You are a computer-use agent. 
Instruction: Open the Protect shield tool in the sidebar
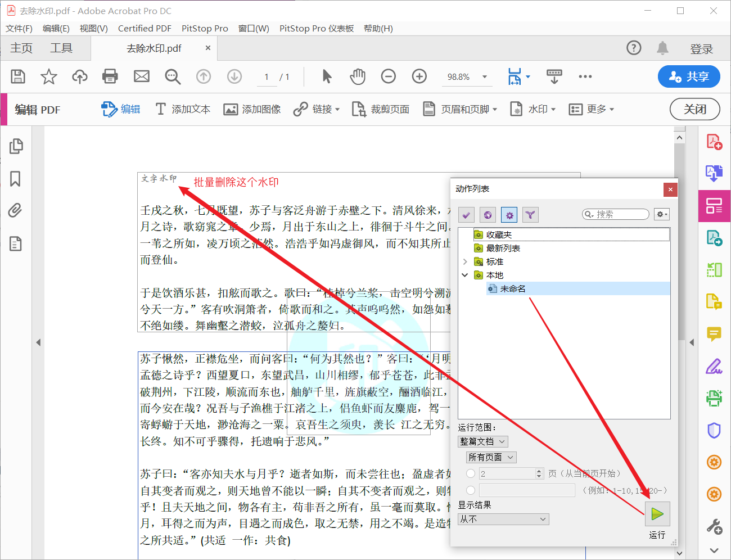coord(714,431)
